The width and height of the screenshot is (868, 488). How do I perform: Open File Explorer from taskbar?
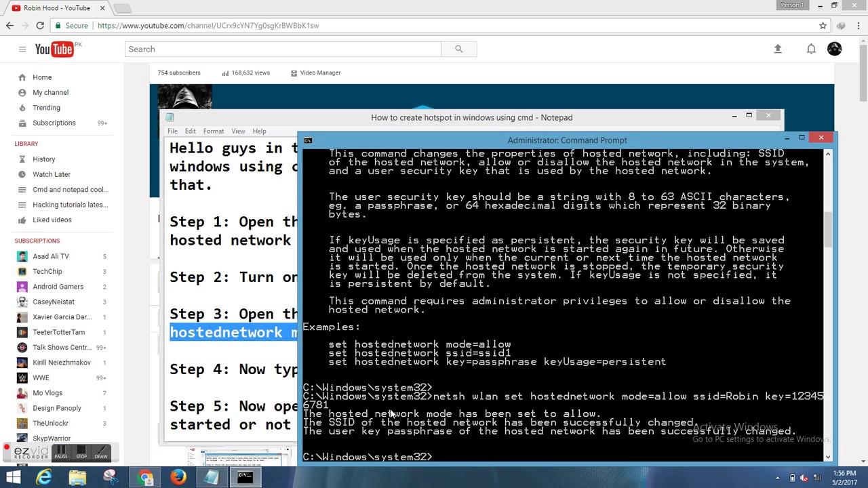[77, 478]
